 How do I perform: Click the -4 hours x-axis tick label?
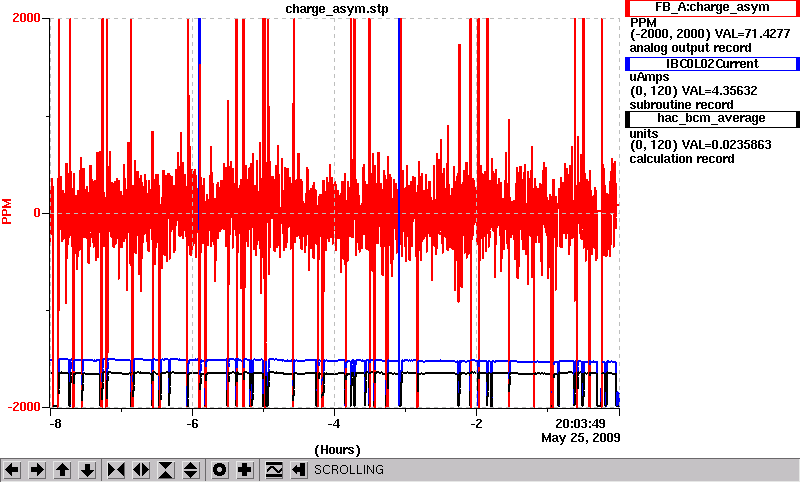334,424
